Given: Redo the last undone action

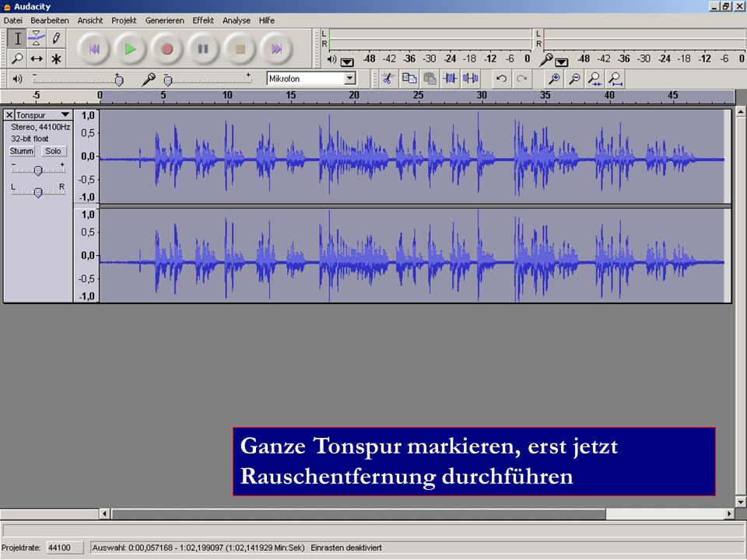Looking at the screenshot, I should click(x=521, y=79).
